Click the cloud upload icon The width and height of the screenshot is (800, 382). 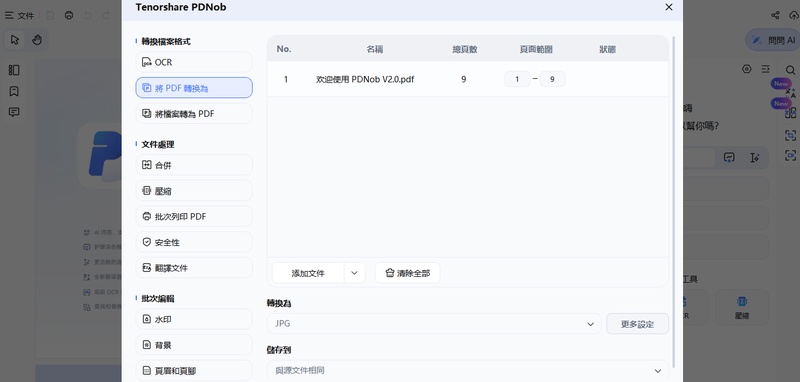tap(793, 15)
